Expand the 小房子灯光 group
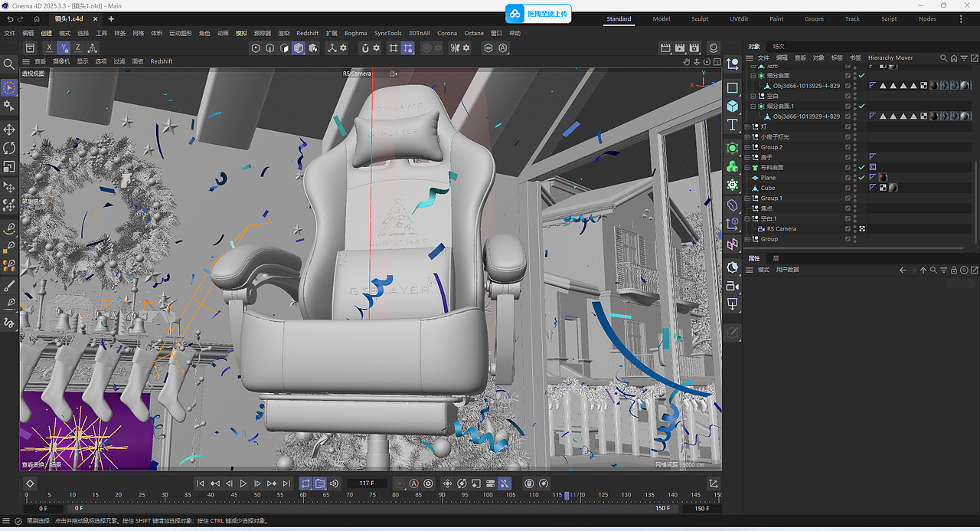 (x=747, y=136)
